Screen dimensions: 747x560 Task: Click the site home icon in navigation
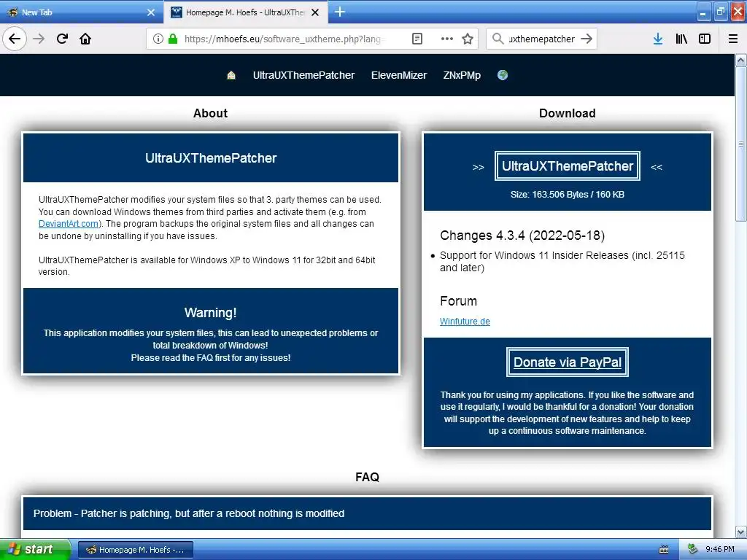[231, 75]
